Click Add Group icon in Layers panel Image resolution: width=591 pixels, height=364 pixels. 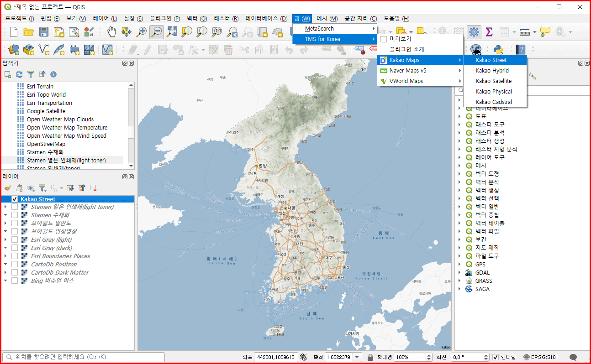tap(19, 188)
